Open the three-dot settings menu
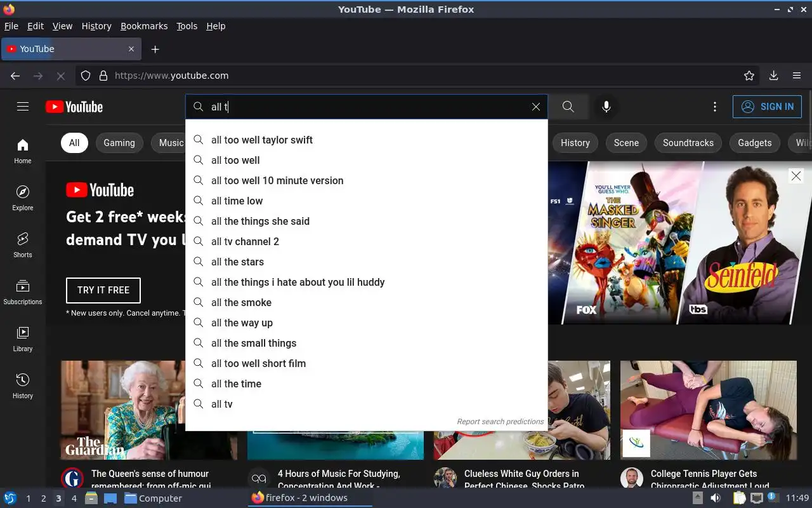This screenshot has height=508, width=812. (x=715, y=107)
